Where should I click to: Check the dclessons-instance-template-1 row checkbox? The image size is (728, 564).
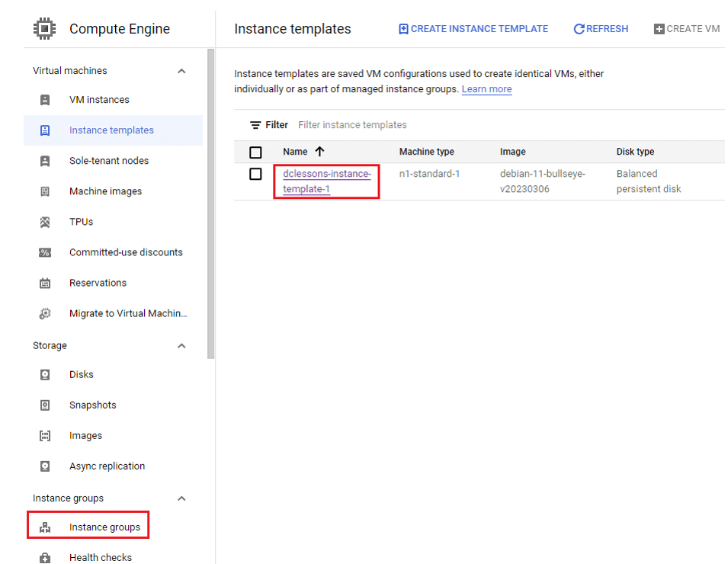255,174
